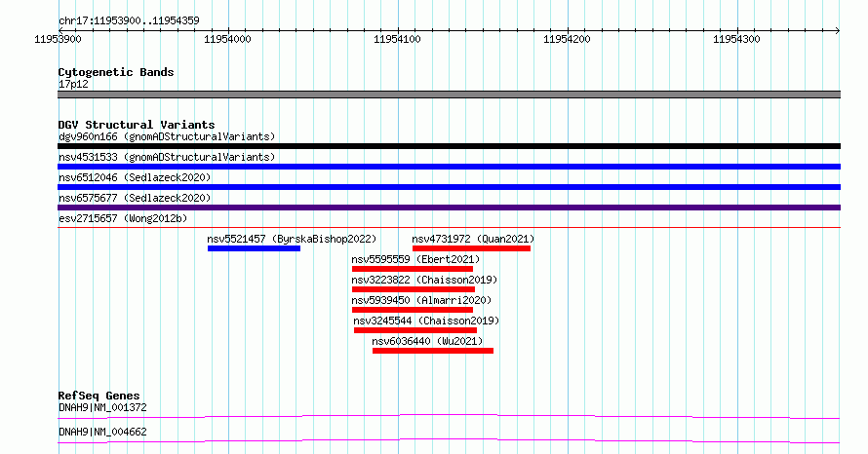This screenshot has height=454, width=868.
Task: Click the thin red esv2715657 variant line
Action: click(449, 227)
